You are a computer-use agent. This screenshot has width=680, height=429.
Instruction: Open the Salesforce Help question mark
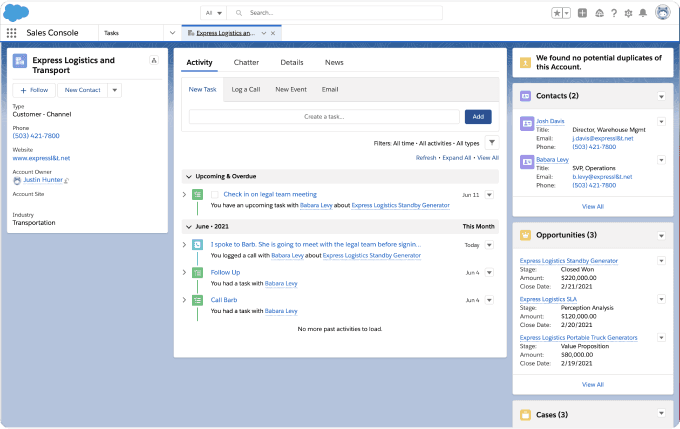coord(614,13)
